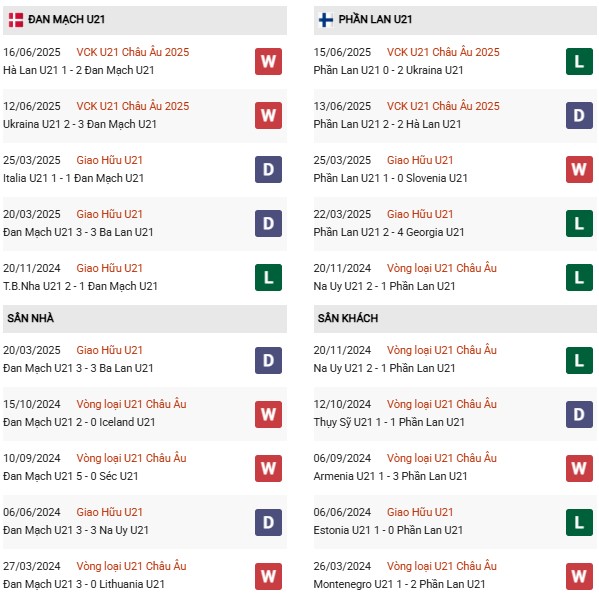
Task: Open Vòng loại U21 Châu Âu link dated 15/10/2024
Action: tap(131, 404)
